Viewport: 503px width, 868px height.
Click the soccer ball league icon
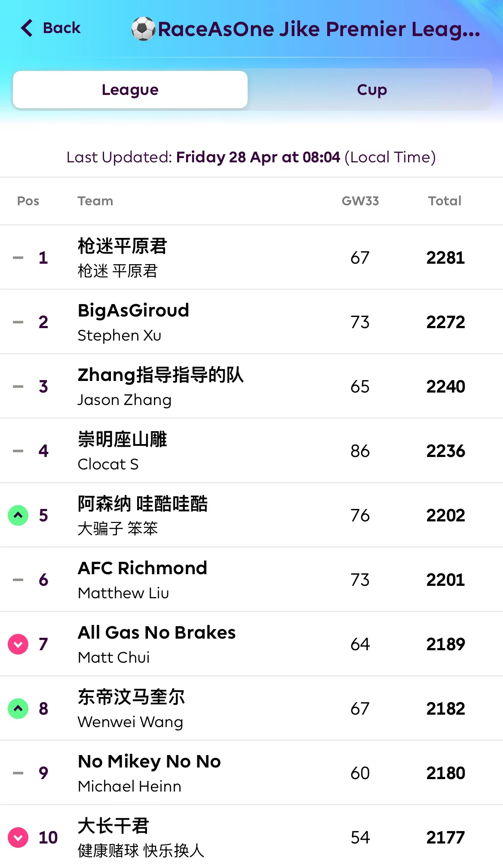(x=143, y=29)
